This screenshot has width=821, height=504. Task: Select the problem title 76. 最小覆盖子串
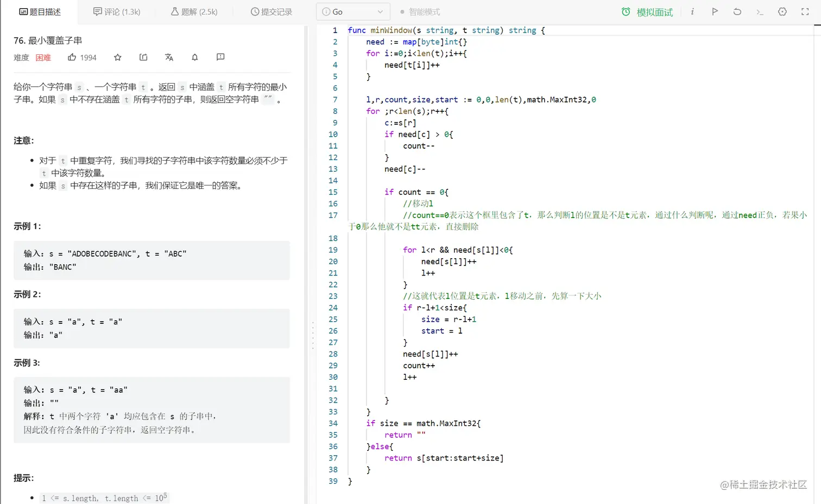(48, 41)
